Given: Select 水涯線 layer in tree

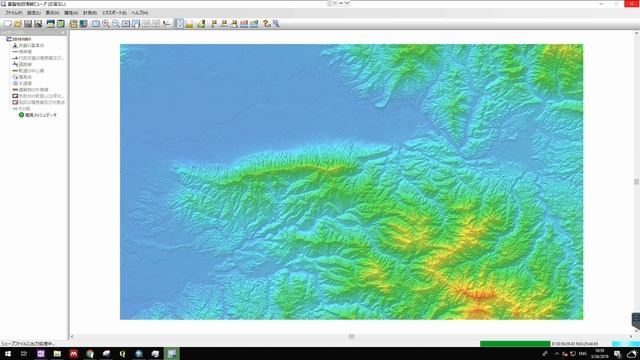Looking at the screenshot, I should 25,83.
